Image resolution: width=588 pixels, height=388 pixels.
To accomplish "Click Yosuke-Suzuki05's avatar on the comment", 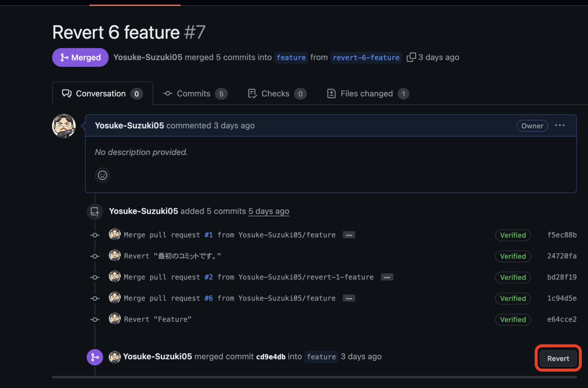I will [64, 126].
